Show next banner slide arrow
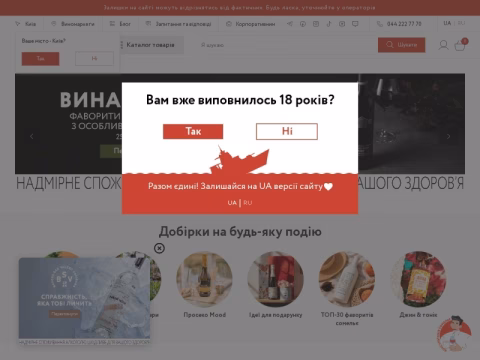 click(449, 136)
